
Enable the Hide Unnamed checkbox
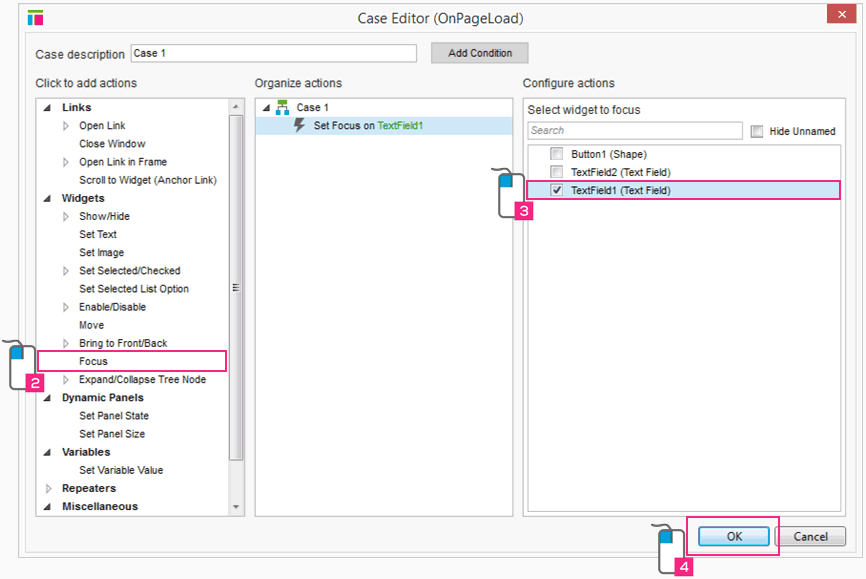(757, 131)
